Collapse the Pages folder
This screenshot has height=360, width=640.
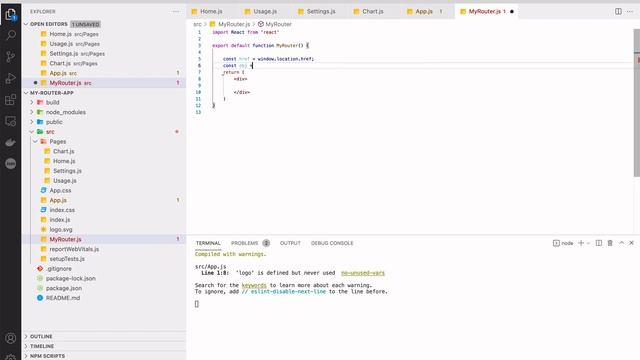36,142
